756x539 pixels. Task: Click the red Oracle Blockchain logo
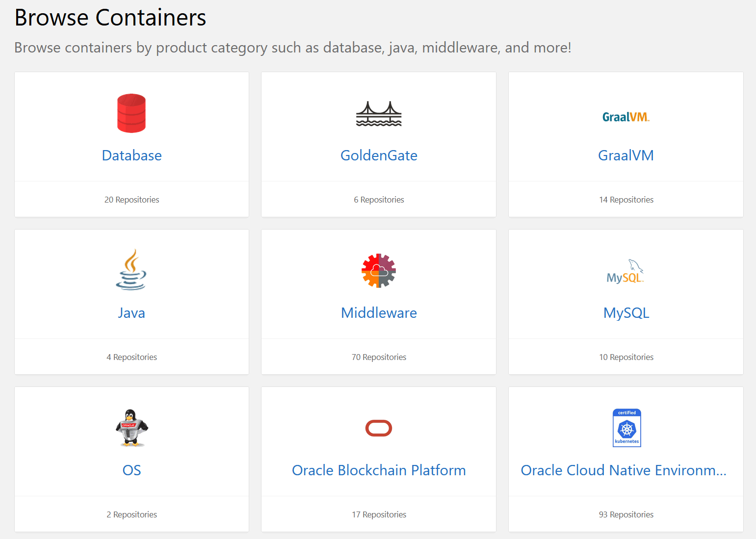point(379,428)
